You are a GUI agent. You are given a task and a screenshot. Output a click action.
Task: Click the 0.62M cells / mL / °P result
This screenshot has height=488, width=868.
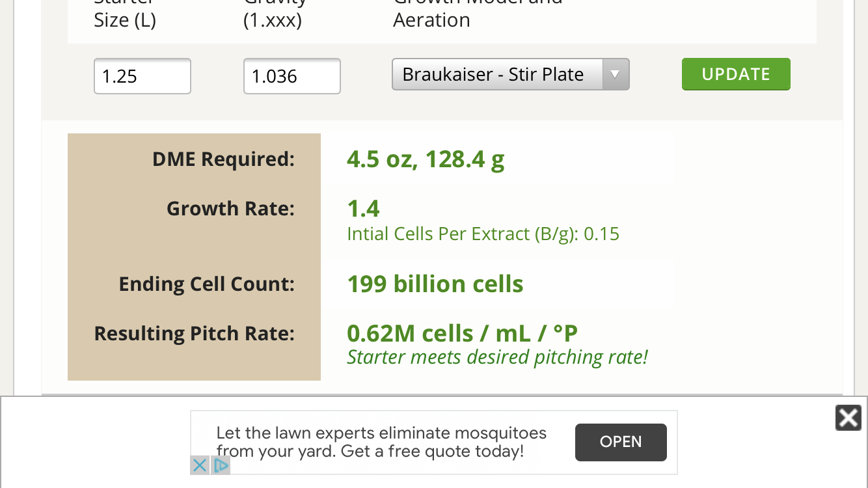[462, 333]
